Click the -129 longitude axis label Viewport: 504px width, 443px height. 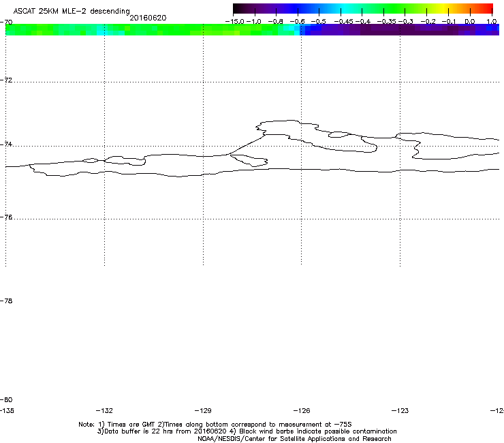pos(203,410)
